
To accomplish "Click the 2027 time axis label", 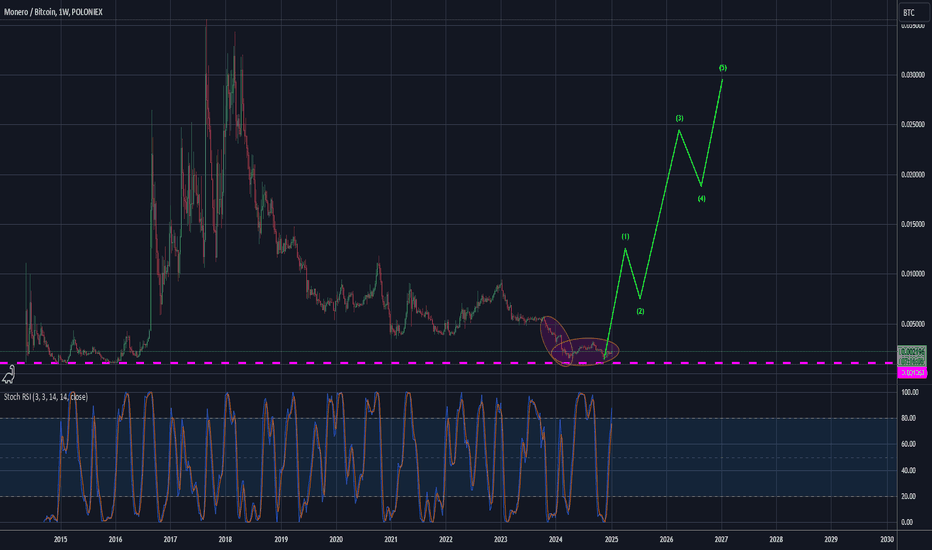I will (721, 539).
